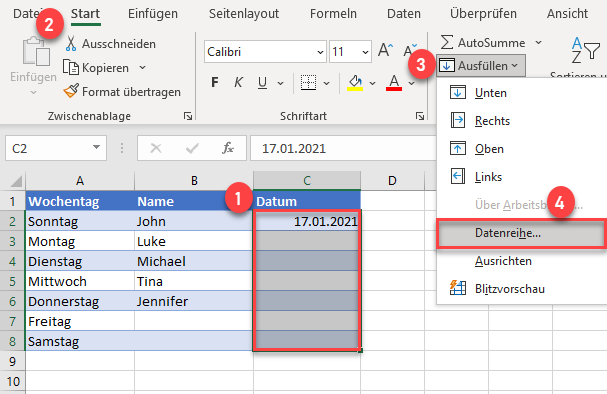This screenshot has height=394, width=607.
Task: Expand the underline style dropdown arrow
Action: (x=281, y=83)
